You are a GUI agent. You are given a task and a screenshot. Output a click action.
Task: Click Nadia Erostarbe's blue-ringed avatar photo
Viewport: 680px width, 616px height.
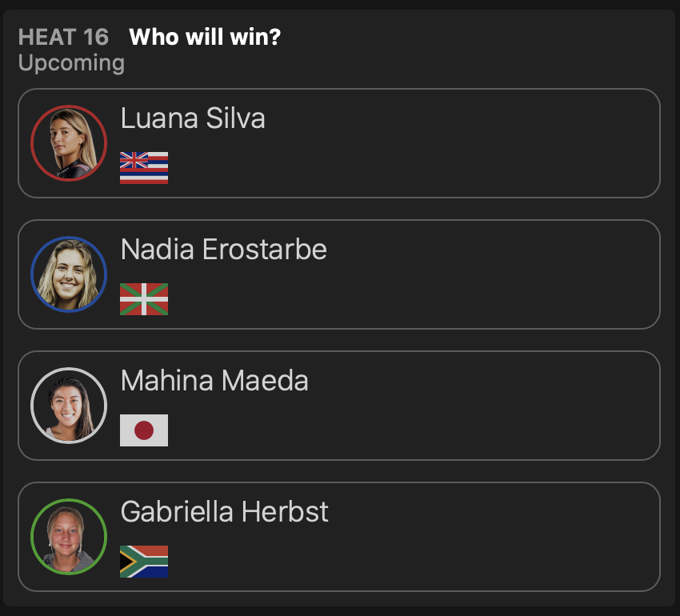point(69,274)
